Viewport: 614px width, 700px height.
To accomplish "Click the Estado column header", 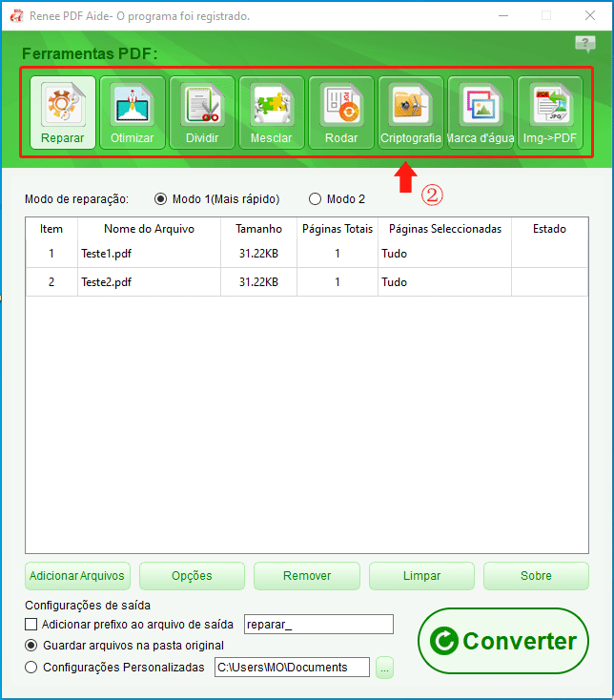I will (550, 229).
